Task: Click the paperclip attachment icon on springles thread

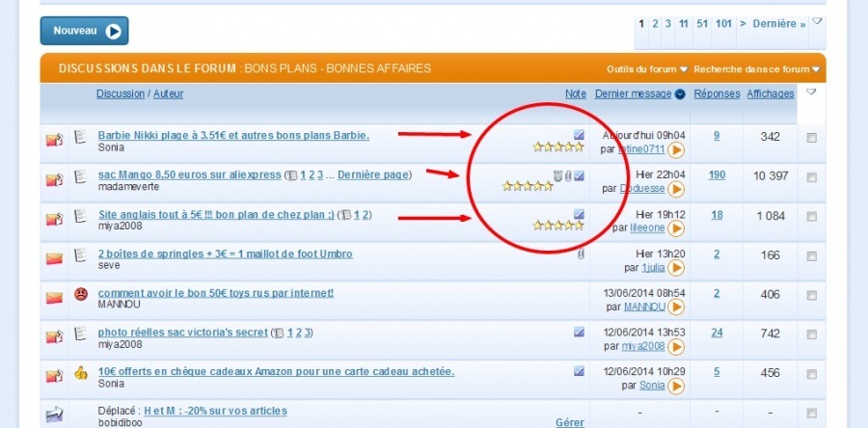Action: 581,254
